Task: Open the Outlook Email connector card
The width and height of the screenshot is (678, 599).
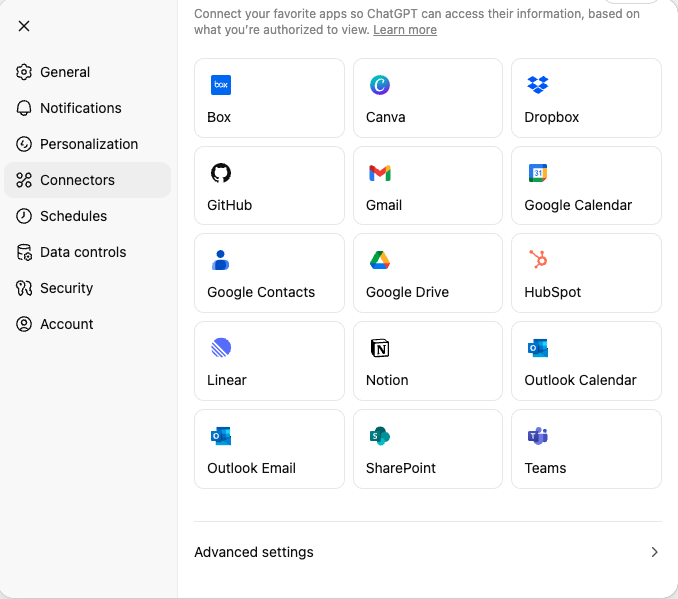Action: (x=269, y=449)
